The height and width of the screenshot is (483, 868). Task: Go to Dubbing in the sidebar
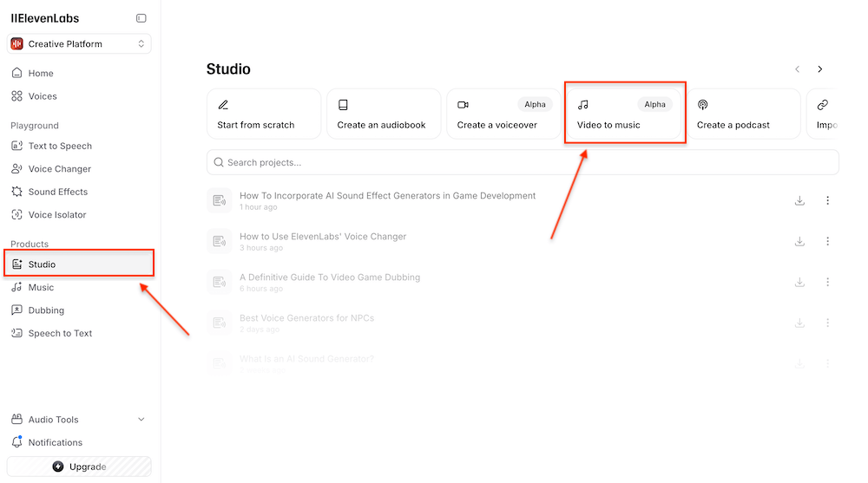46,310
